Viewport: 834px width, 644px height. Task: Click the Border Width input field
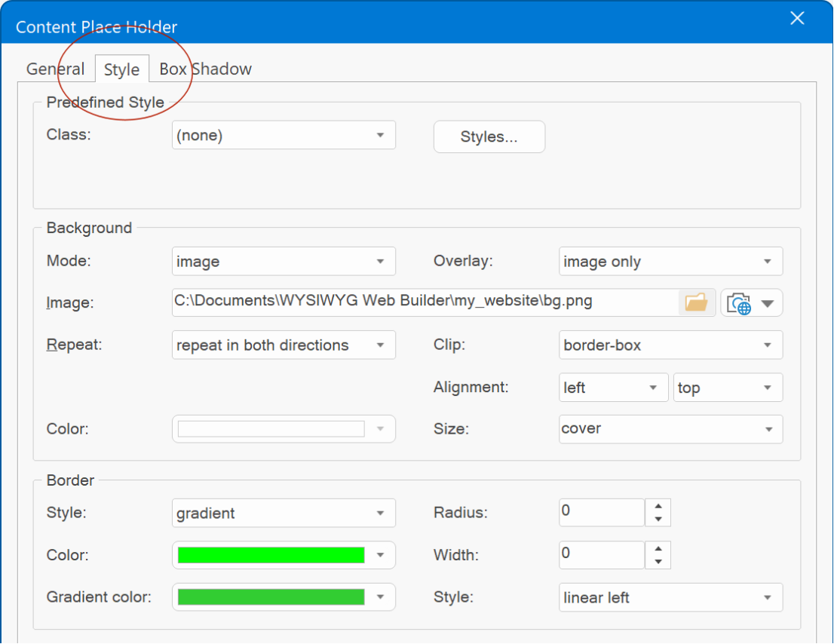(x=602, y=555)
